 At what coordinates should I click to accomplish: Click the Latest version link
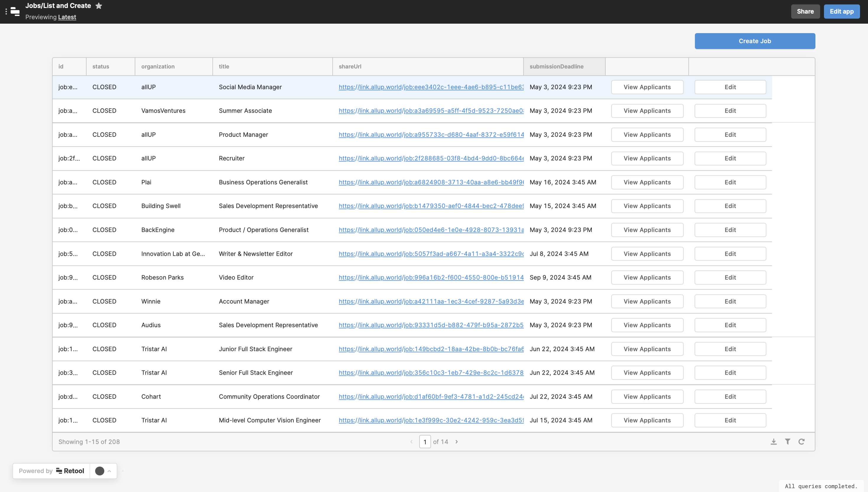coord(67,17)
